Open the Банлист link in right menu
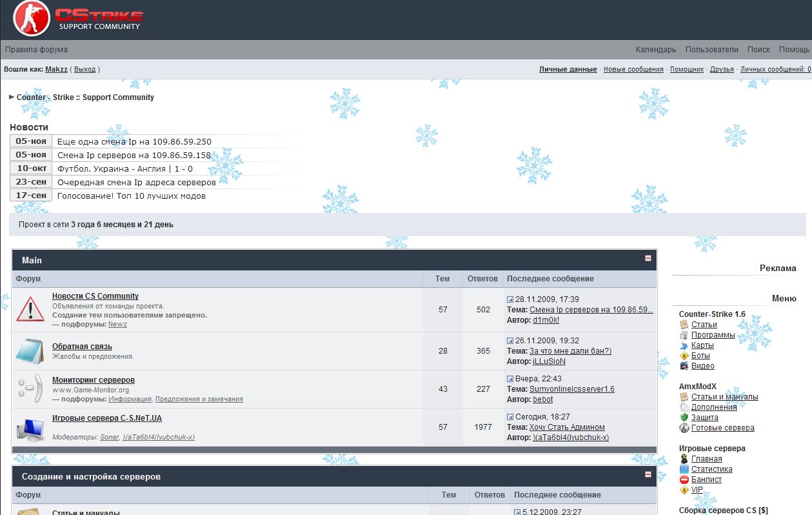812x515 pixels. 706,480
